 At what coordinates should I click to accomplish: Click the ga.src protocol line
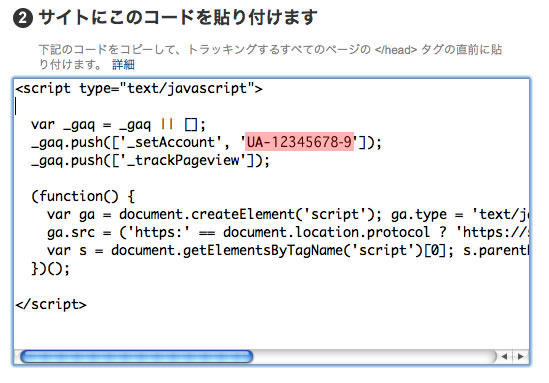click(288, 232)
